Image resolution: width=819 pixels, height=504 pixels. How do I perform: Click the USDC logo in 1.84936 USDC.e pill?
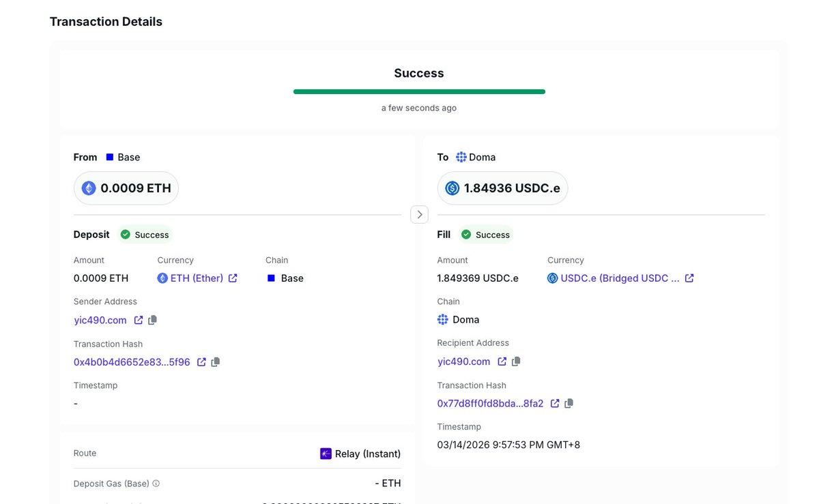tap(452, 188)
